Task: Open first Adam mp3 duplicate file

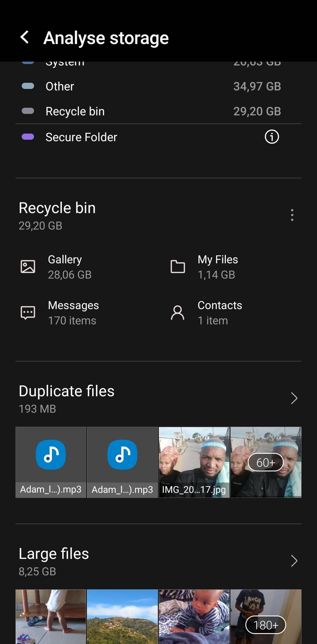Action: 51,462
